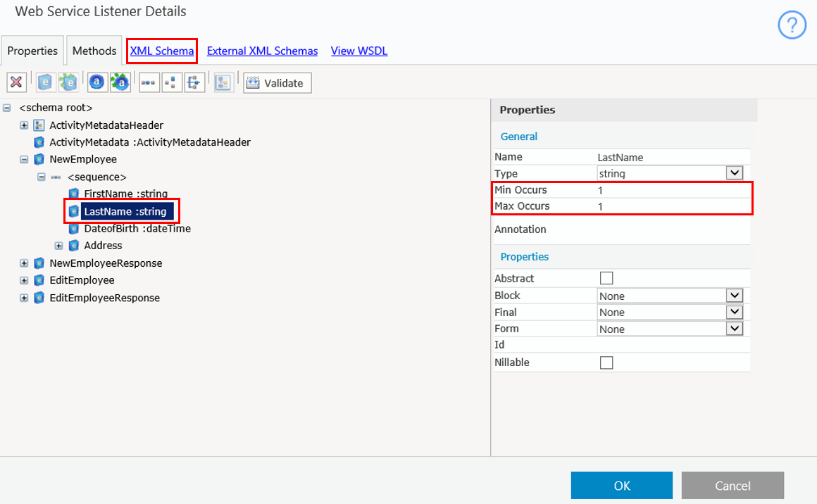Select the DateofBirth :dateTime tree item
Viewport: 817px width, 504px height.
pyautogui.click(x=137, y=229)
